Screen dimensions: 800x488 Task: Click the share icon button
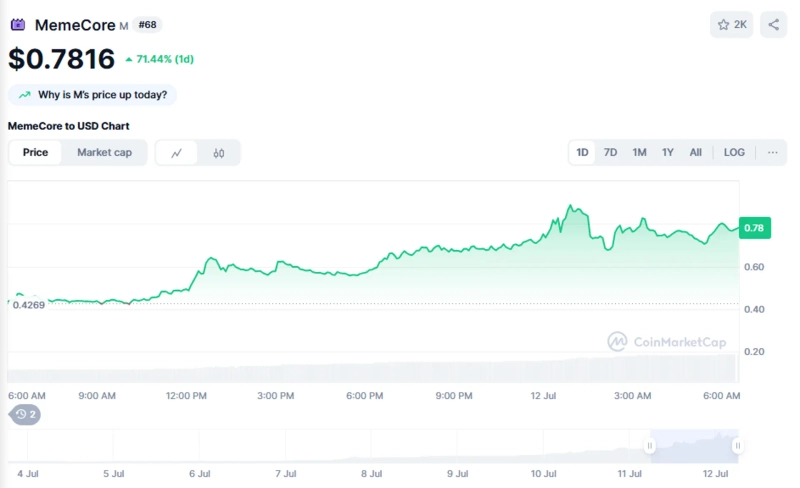click(773, 25)
